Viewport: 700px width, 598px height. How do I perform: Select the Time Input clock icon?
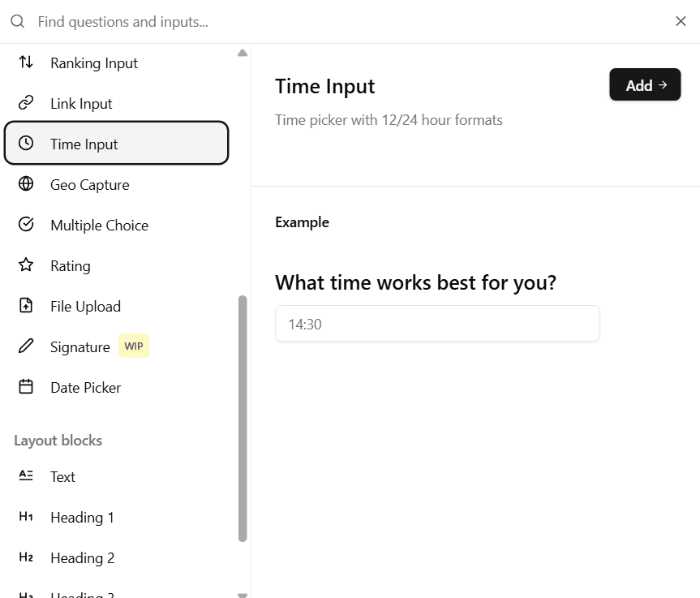26,144
